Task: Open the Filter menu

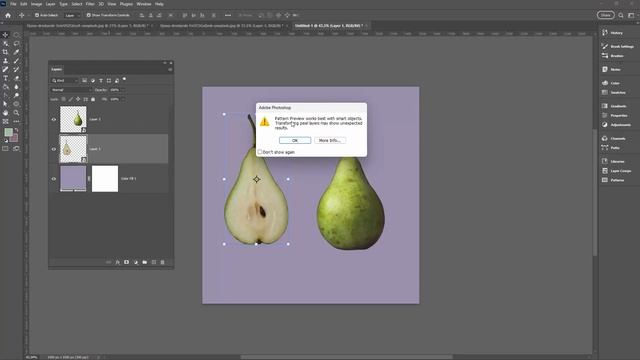Action: pyautogui.click(x=90, y=4)
